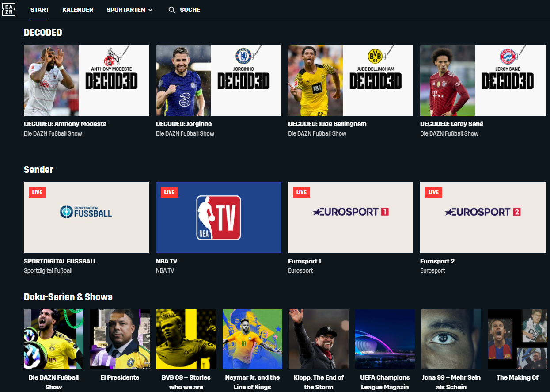Select the NBA TV channel logo
This screenshot has width=550, height=392.
pos(218,217)
